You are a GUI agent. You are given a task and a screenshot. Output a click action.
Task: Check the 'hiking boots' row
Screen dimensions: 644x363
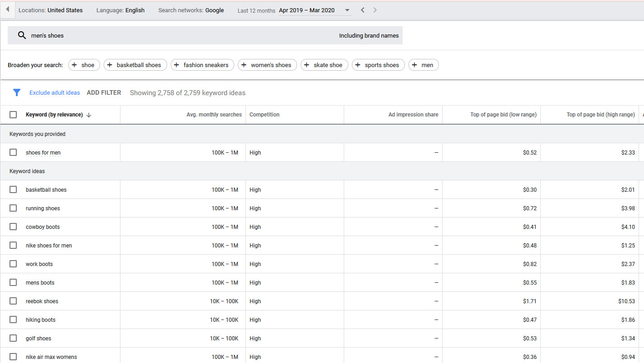tap(13, 319)
